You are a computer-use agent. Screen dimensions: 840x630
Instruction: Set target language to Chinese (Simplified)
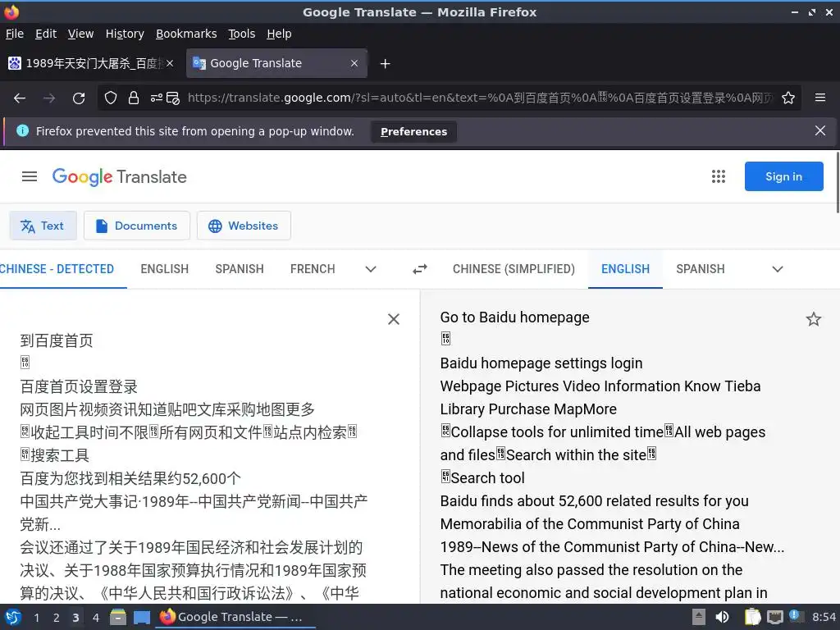(514, 269)
